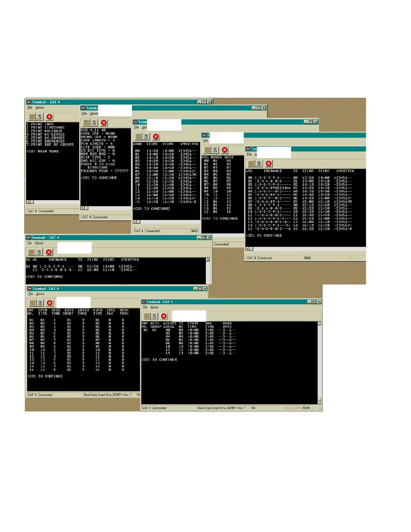Click scroll-left arrow in ZONE STIME ETIME window
411x532 pixels.
[x=135, y=222]
